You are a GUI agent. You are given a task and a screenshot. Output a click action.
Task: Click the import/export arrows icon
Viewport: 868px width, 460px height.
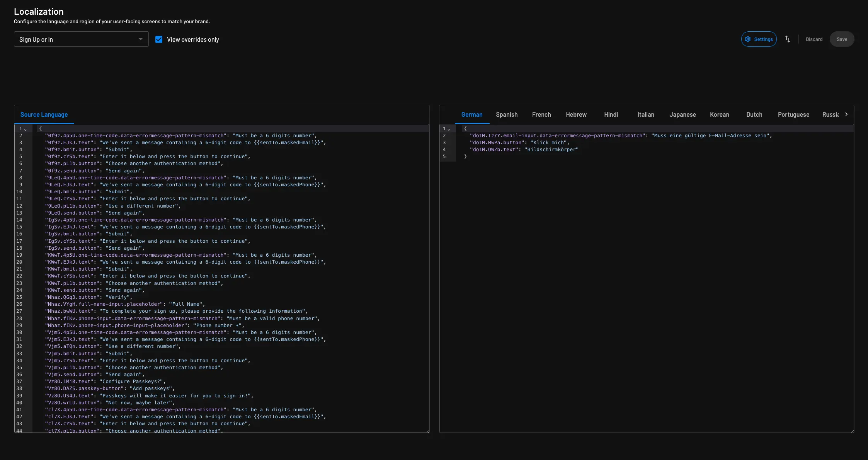click(x=788, y=39)
